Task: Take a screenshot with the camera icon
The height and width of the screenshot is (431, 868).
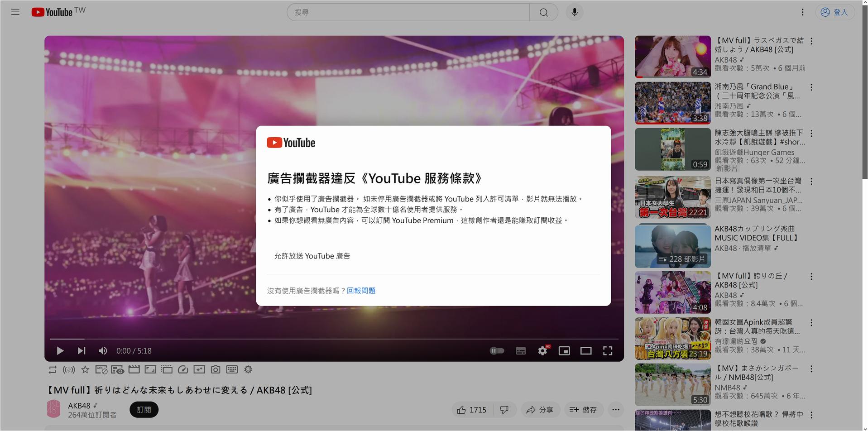Action: (x=216, y=370)
